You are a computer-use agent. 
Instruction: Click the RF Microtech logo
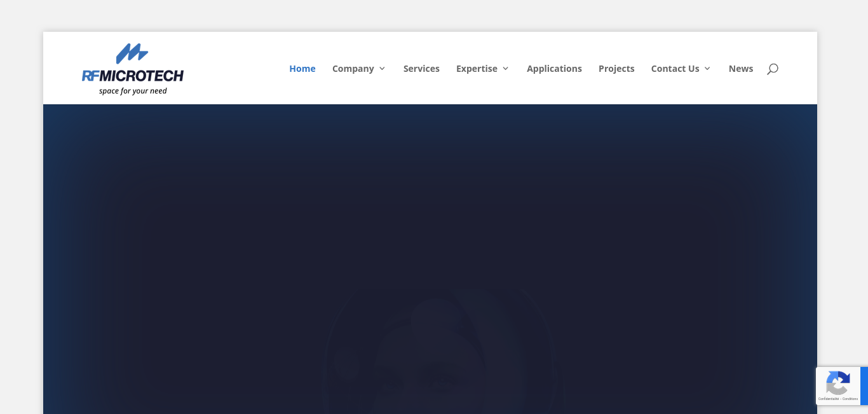133,69
